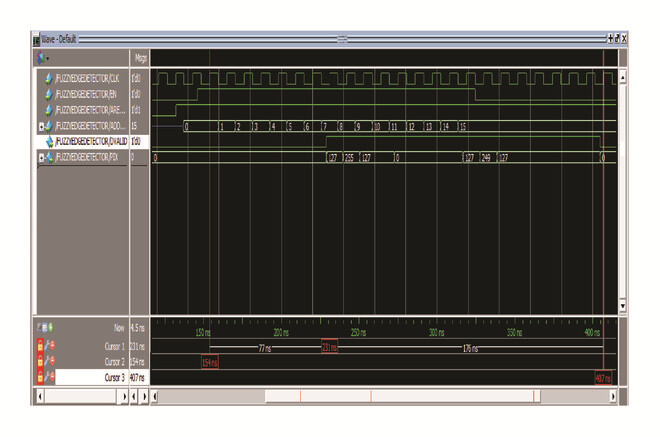This screenshot has height=437, width=660.
Task: Click the plus zoom icon in Wave title bar
Action: tap(610, 39)
